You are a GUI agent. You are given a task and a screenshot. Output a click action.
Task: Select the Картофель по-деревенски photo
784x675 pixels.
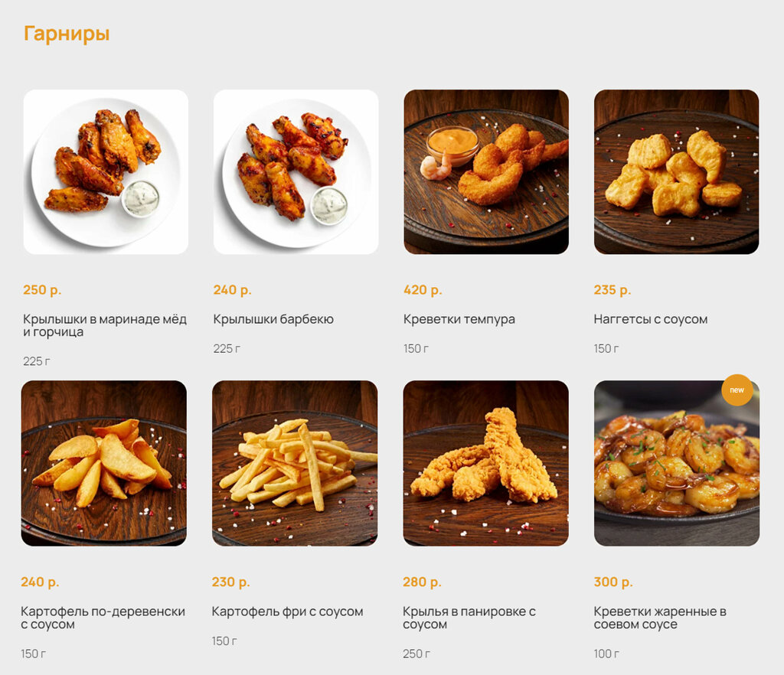click(103, 463)
